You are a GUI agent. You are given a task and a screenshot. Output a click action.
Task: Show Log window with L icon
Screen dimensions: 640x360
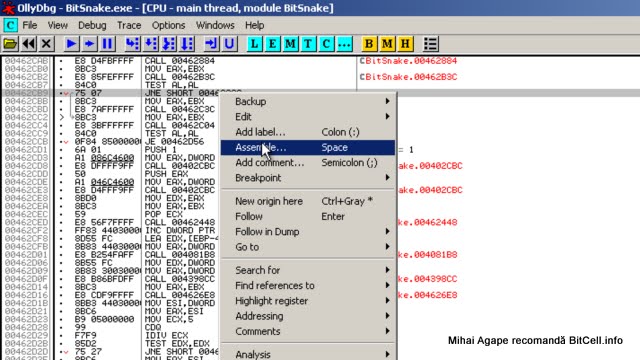click(254, 44)
